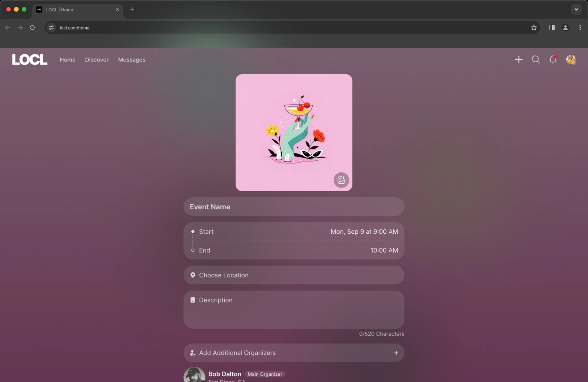Click the LOCL logo

30,59
